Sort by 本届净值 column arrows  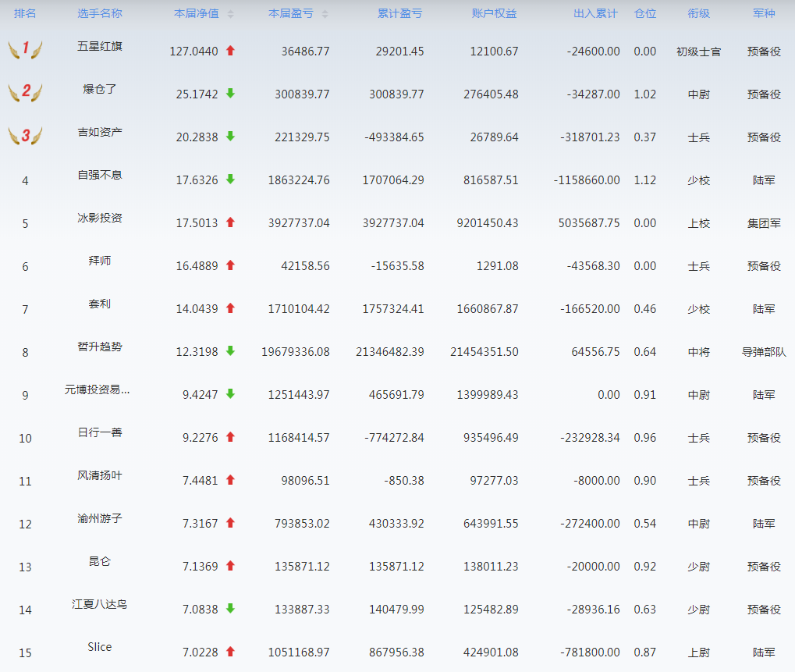pyautogui.click(x=231, y=14)
